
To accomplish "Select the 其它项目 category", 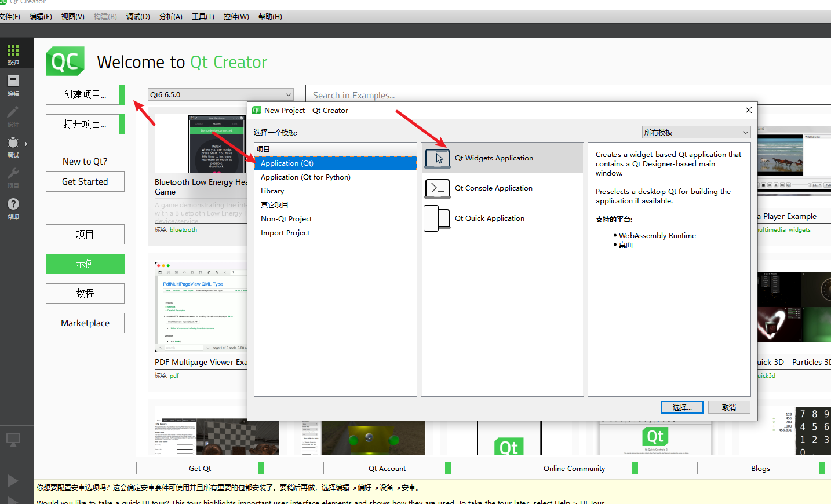I will (336, 205).
